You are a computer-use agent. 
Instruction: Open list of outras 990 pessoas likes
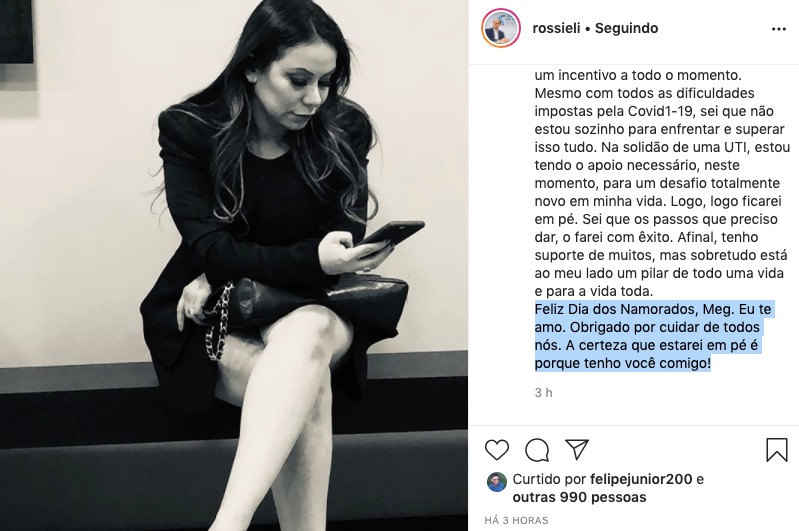click(579, 497)
